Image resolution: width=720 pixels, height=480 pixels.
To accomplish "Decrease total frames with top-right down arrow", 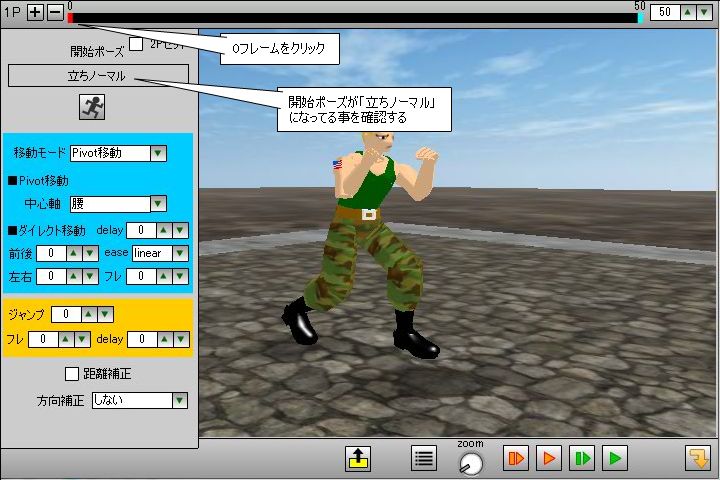I will pyautogui.click(x=704, y=12).
